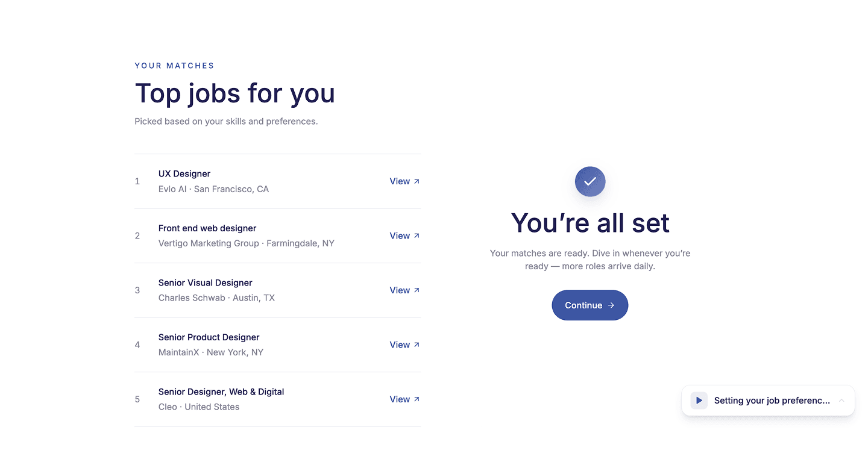
Task: Expand the Setting your job preferences widget
Action: [841, 401]
